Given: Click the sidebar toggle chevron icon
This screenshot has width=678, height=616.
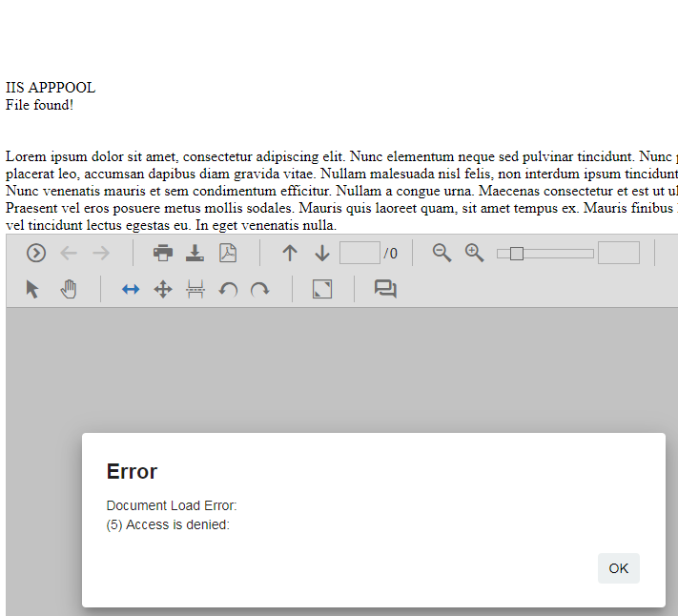Looking at the screenshot, I should click(x=36, y=253).
